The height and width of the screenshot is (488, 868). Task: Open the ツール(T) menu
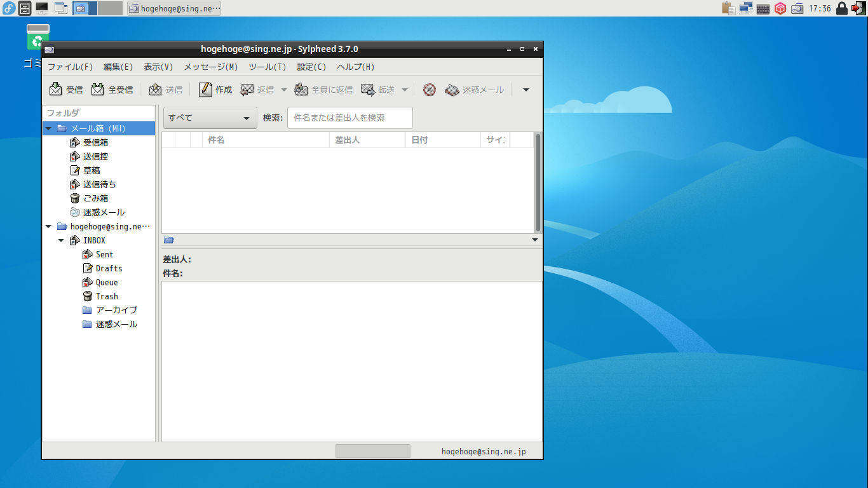click(268, 67)
